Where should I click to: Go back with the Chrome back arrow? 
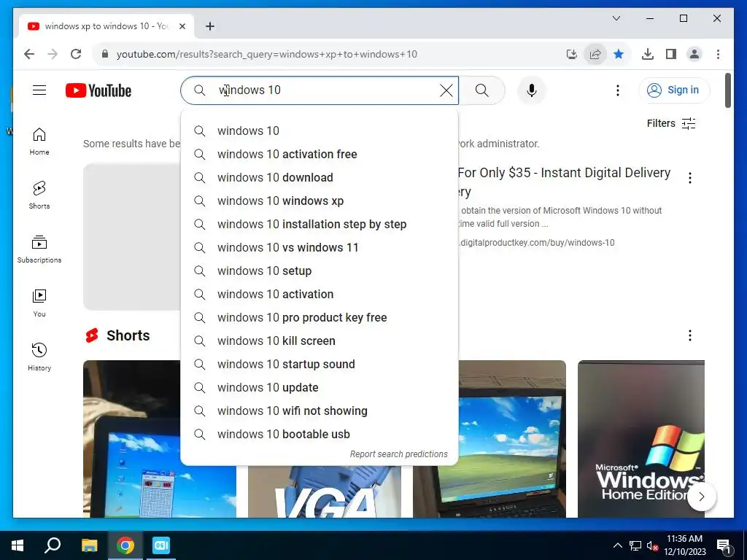(29, 54)
